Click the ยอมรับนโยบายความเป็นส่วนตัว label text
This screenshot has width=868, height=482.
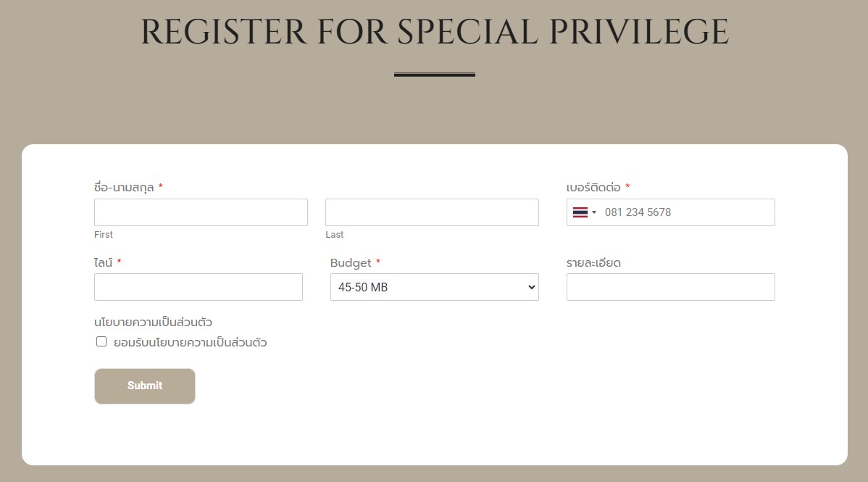click(191, 342)
